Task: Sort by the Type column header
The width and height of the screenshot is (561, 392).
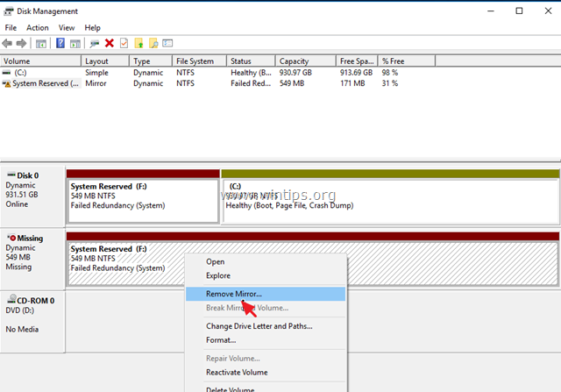Action: click(x=151, y=61)
